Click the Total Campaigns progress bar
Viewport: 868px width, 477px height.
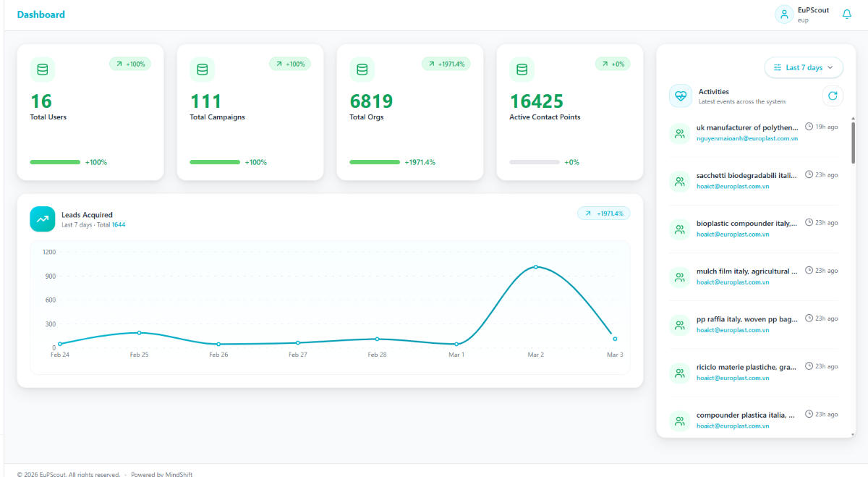(215, 162)
